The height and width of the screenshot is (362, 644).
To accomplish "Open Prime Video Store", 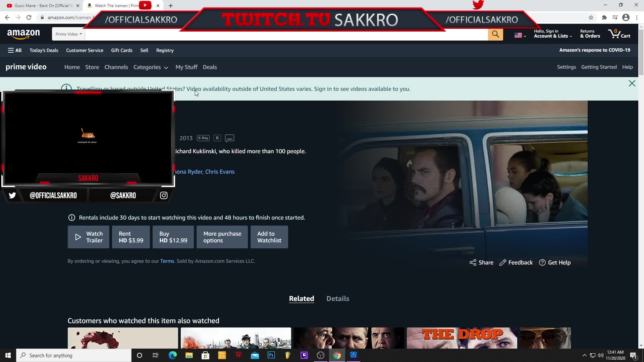I will pos(92,67).
